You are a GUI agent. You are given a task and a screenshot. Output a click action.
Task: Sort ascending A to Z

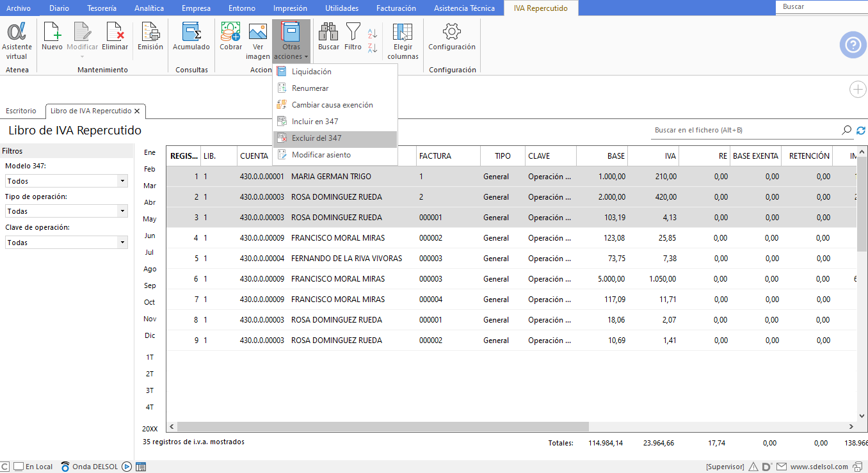[x=373, y=33]
